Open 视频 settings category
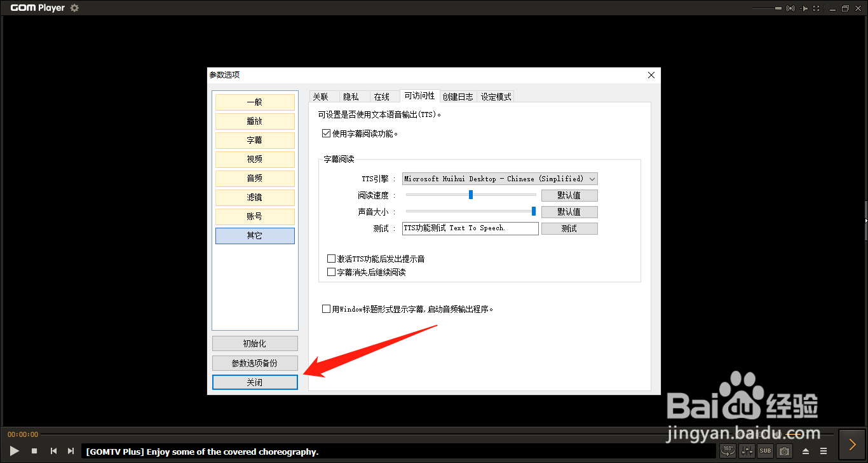This screenshot has width=868, height=463. click(255, 159)
